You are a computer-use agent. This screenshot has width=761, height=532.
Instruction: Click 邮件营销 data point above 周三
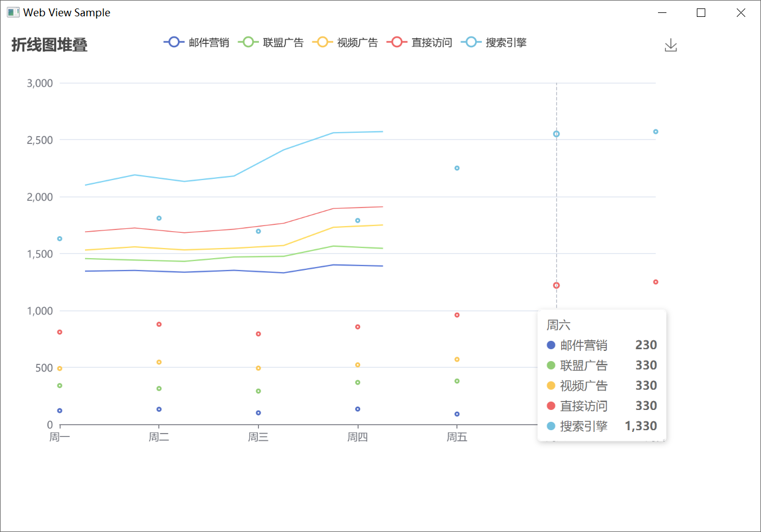coord(258,413)
